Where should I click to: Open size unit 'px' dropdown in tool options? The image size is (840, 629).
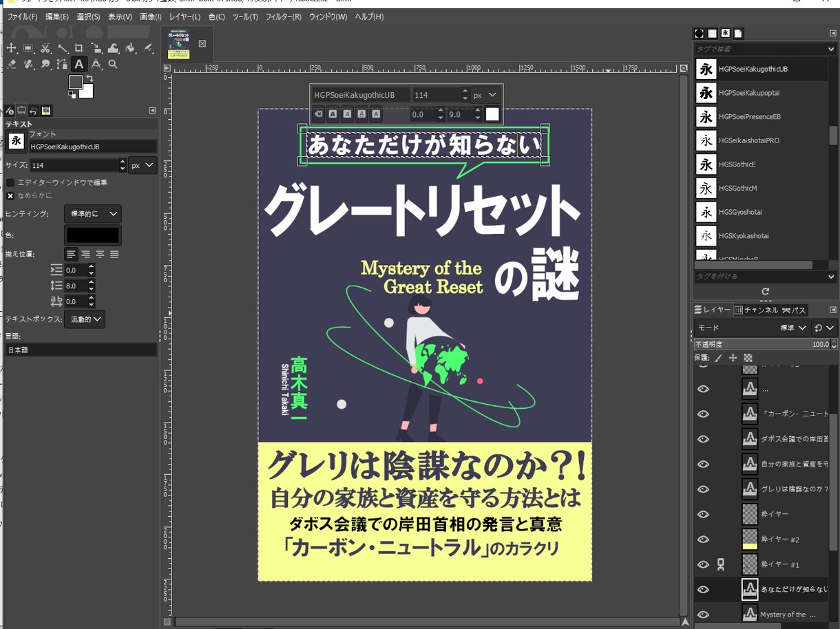point(143,165)
